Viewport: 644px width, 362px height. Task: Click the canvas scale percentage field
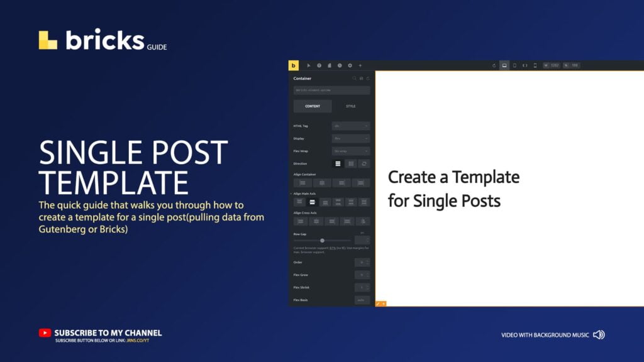[572, 65]
